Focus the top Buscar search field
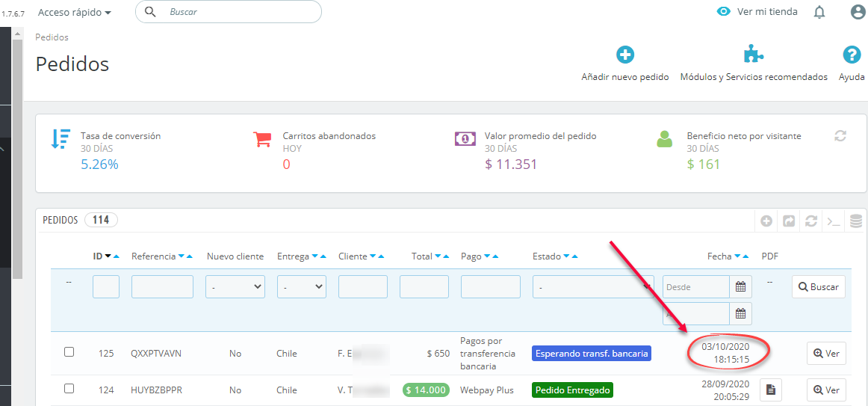The image size is (868, 406). (x=228, y=12)
